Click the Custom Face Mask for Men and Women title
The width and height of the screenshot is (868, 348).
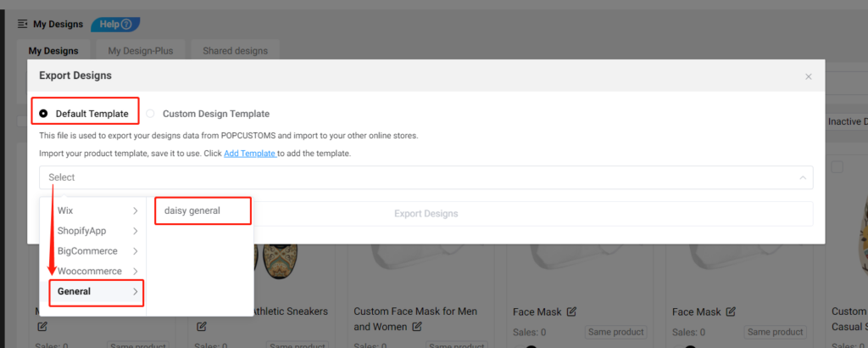(x=415, y=318)
